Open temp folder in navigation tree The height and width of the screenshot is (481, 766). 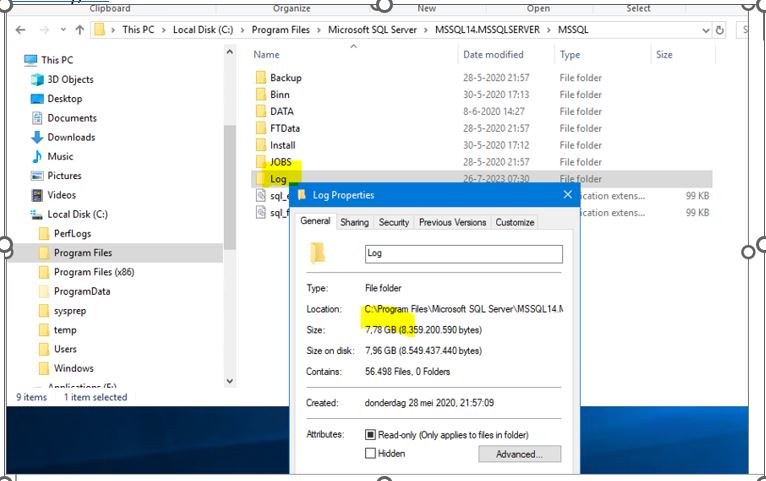pyautogui.click(x=65, y=330)
